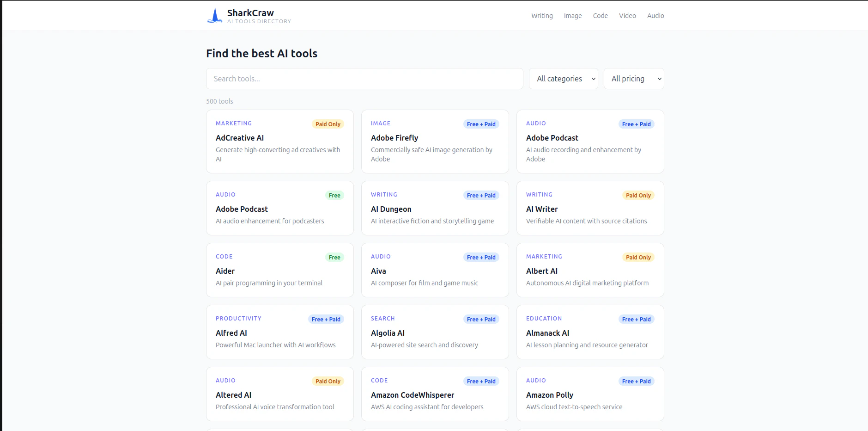Click the AI TOOLS DIRECTORY tagline

click(259, 21)
